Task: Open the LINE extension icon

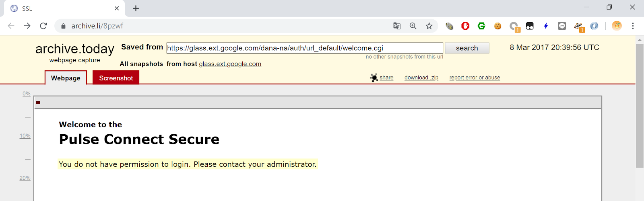Action: click(562, 26)
